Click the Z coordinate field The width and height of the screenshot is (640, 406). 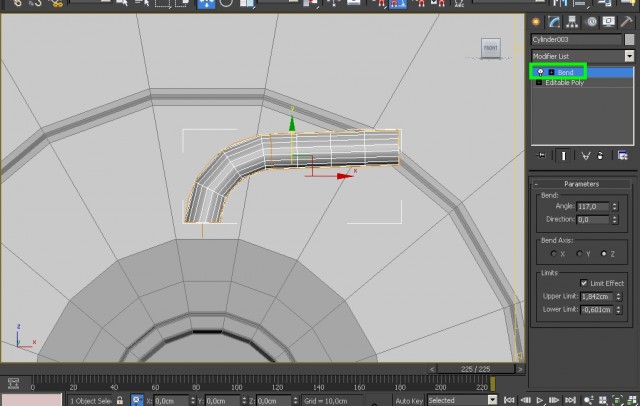tap(274, 401)
